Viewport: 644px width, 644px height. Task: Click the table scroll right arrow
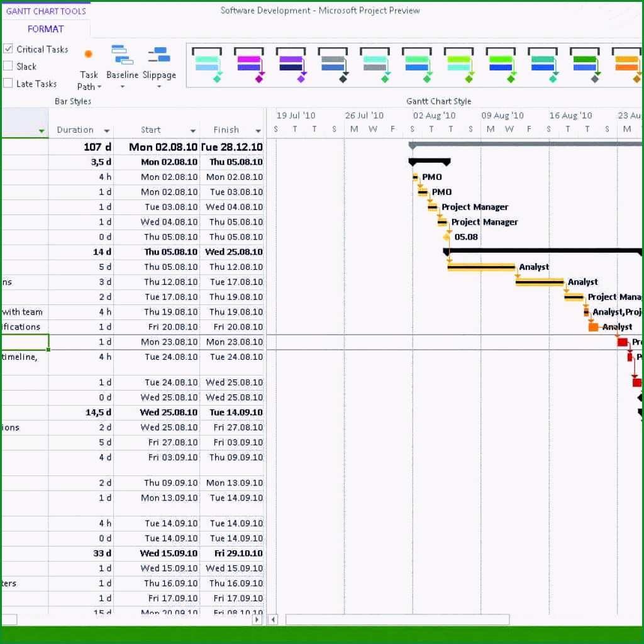tap(257, 619)
